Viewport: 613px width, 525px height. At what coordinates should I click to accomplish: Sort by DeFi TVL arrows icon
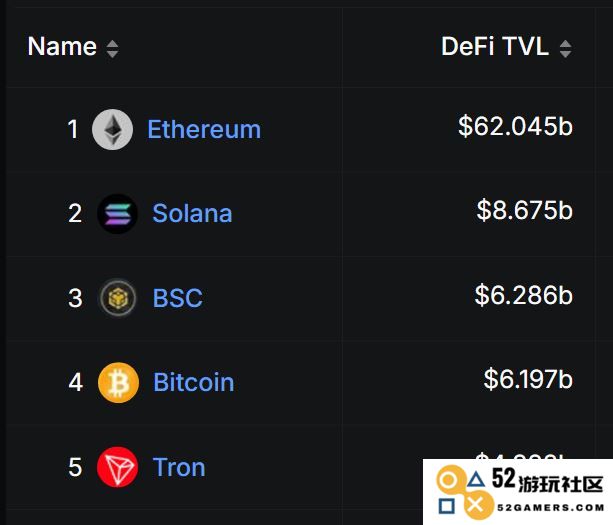tap(565, 49)
